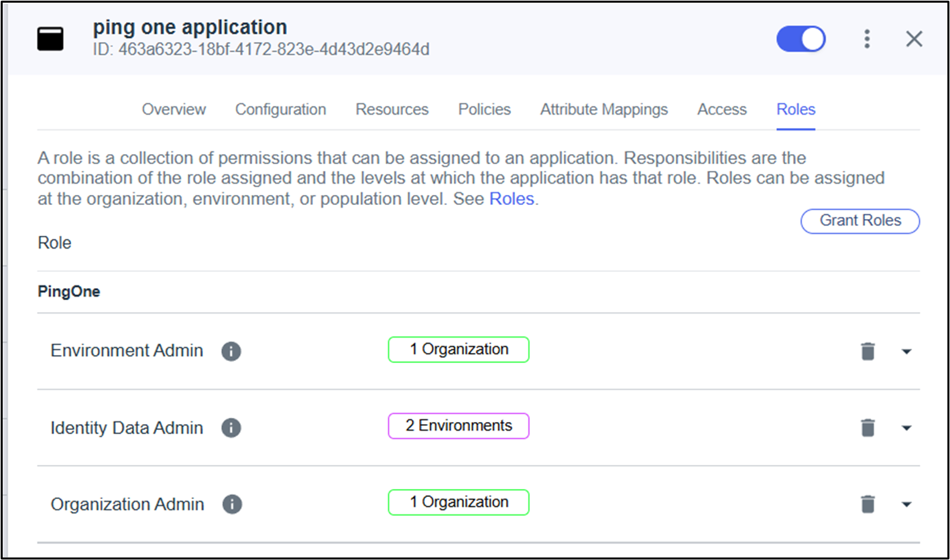The height and width of the screenshot is (560, 950).
Task: Toggle the application enabled switch
Action: 801,39
